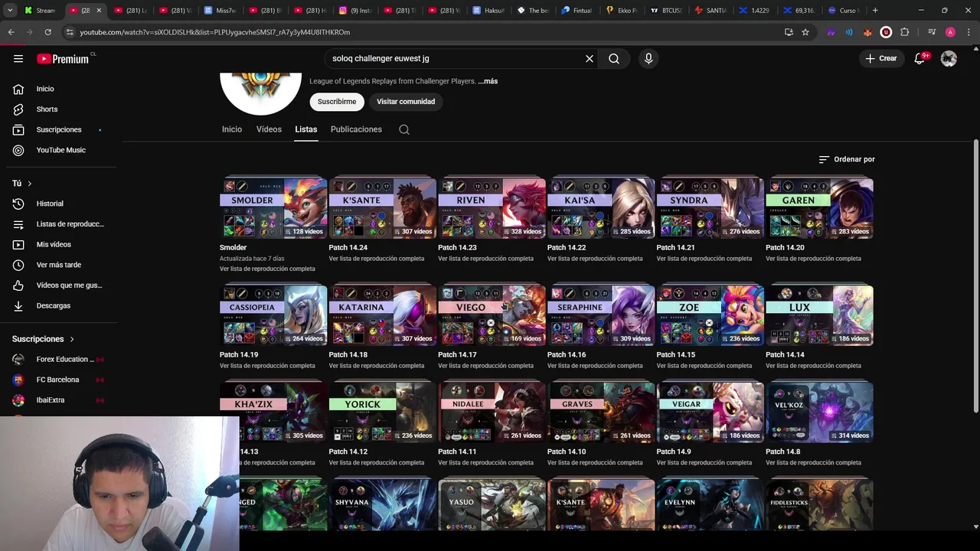Switch to the Miss7w browser tab
The height and width of the screenshot is (551, 980).
[x=221, y=11]
